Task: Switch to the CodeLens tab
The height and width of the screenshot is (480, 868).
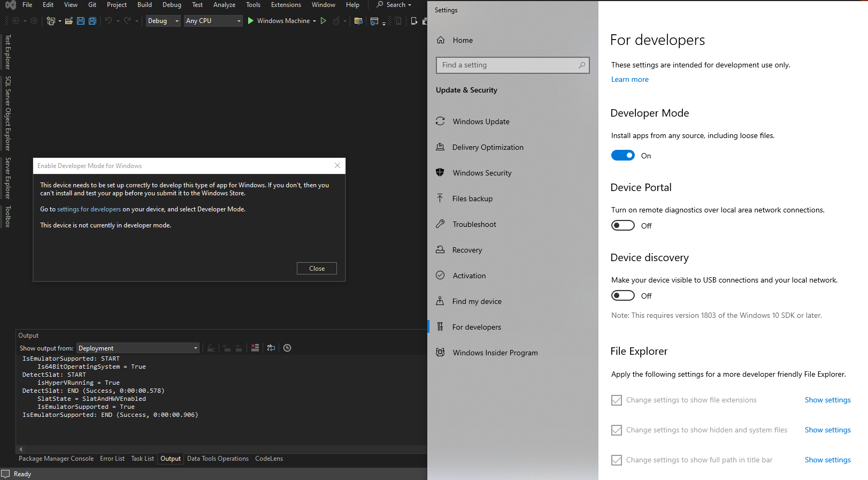Action: [269, 459]
